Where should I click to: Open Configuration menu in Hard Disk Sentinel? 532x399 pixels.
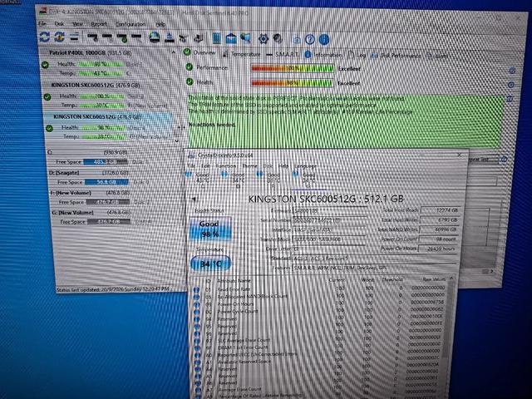point(131,24)
